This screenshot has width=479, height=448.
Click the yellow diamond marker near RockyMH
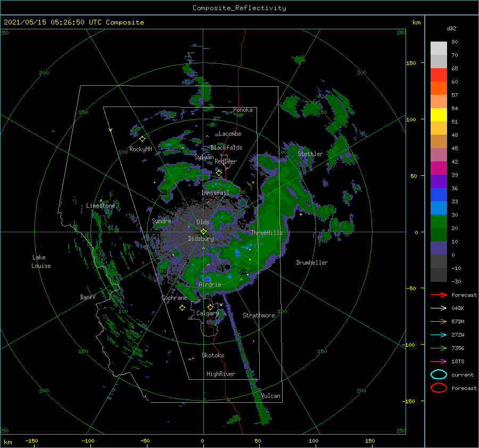(x=142, y=139)
